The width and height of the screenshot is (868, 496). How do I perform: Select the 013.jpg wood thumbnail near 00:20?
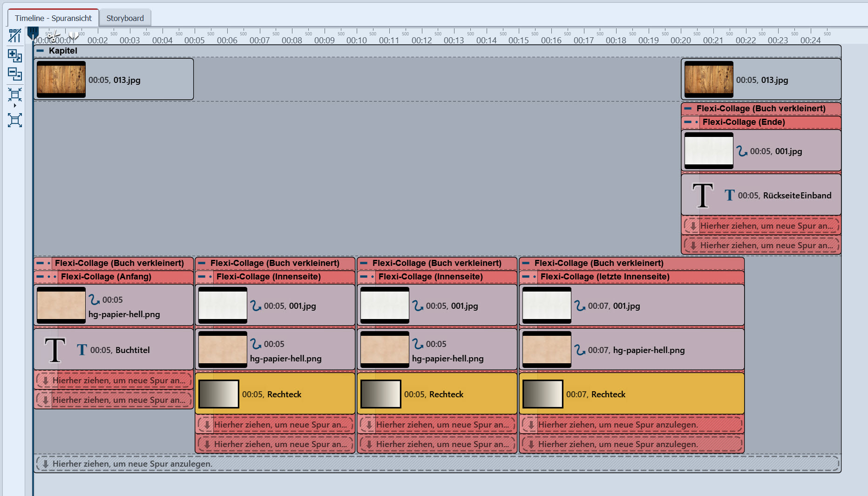pyautogui.click(x=709, y=79)
